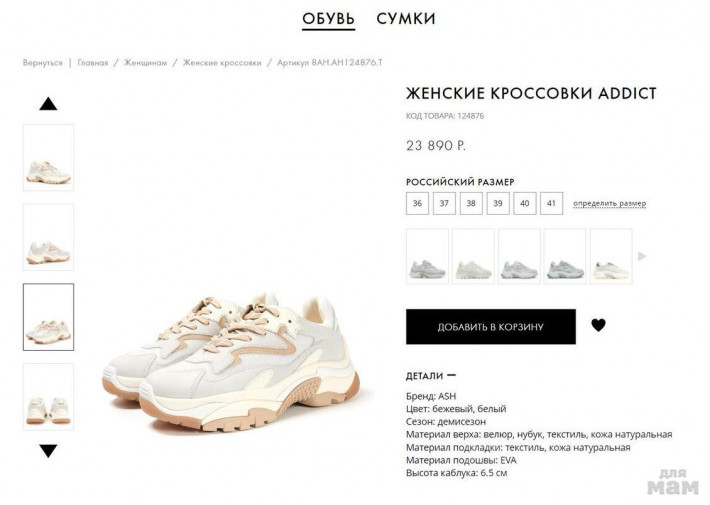Open the определить размер link
The width and height of the screenshot is (710, 505).
click(x=609, y=203)
